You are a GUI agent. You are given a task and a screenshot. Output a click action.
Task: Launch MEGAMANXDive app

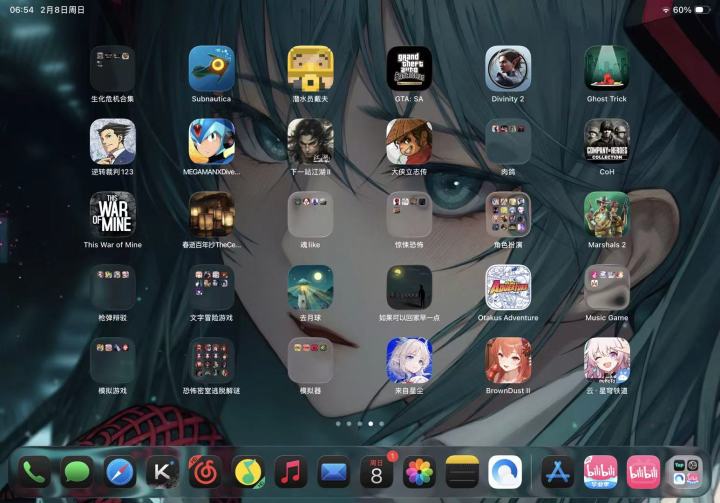(212, 141)
